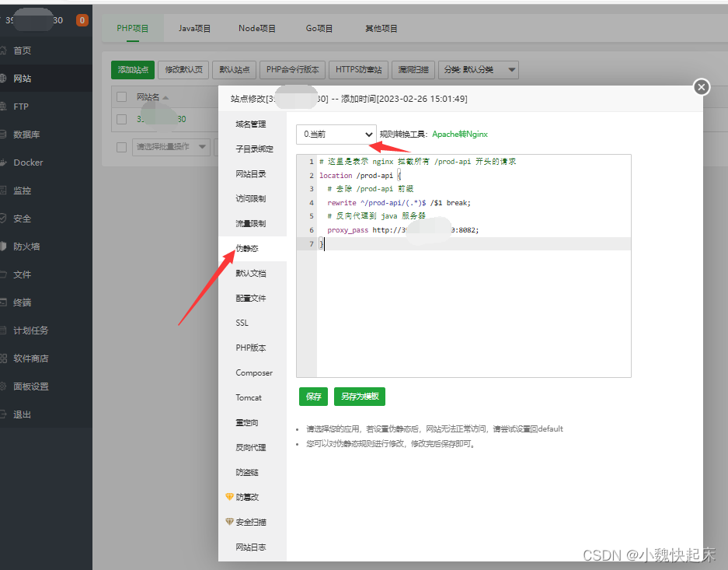Select 流量限制 in dialog menu
The width and height of the screenshot is (728, 570).
click(251, 223)
